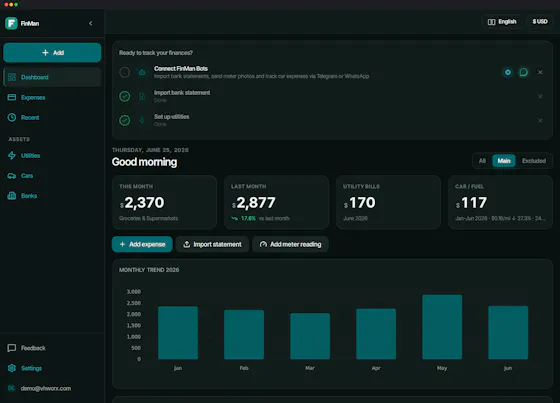Click the Add meter reading button
The image size is (560, 403).
pyautogui.click(x=290, y=244)
